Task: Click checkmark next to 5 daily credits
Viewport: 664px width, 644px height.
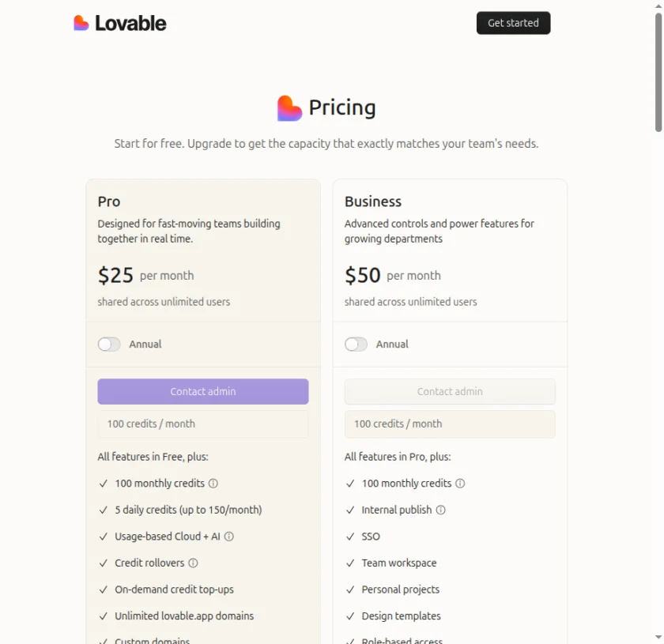Action: 103,510
